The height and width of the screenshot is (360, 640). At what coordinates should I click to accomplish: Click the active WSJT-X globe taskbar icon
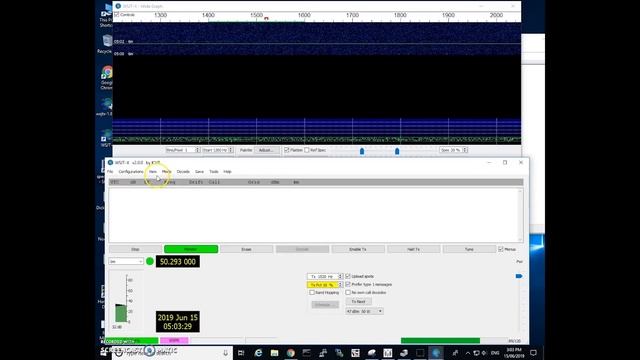point(436,353)
